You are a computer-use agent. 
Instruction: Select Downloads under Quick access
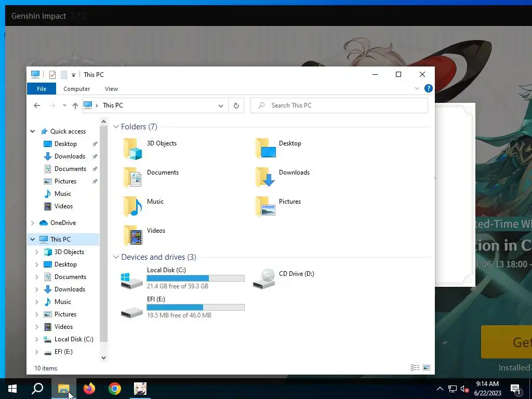(70, 156)
